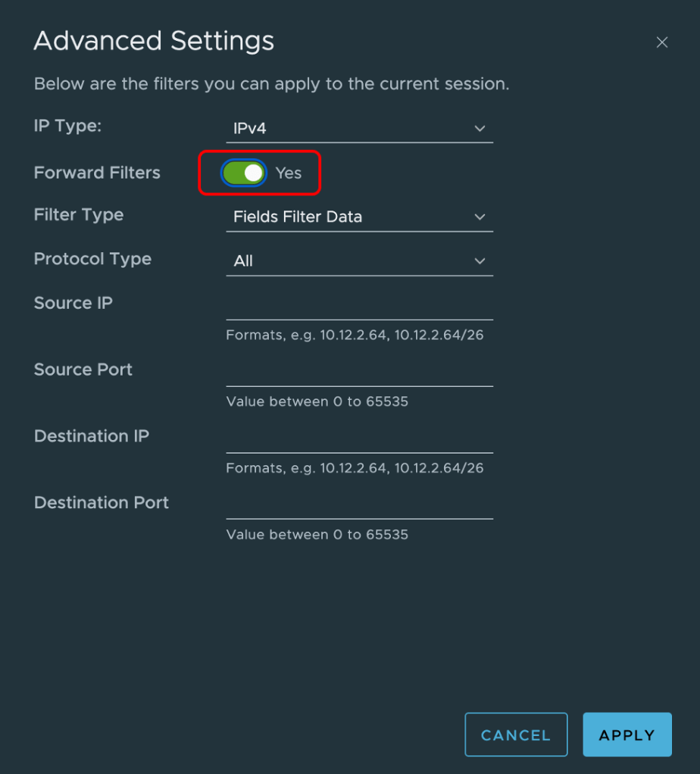Click the chevron arrow on Filter Type
Viewport: 700px width, 774px height.
coord(480,217)
